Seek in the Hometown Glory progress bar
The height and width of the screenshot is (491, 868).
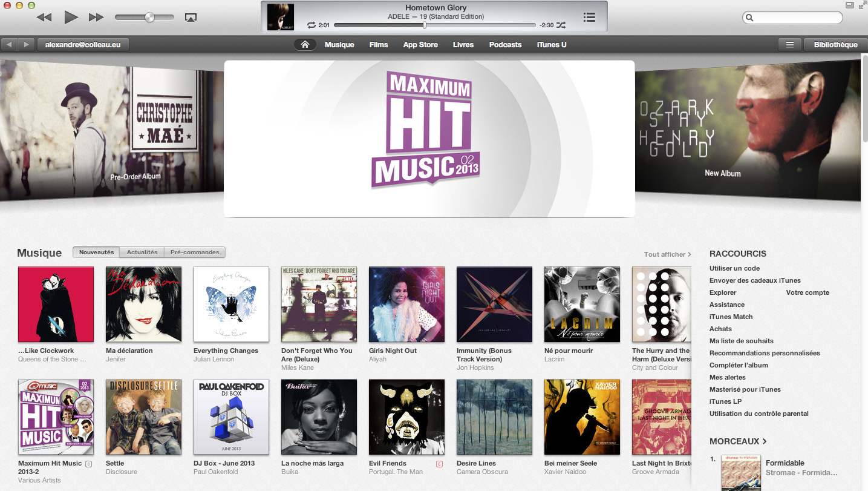(434, 25)
